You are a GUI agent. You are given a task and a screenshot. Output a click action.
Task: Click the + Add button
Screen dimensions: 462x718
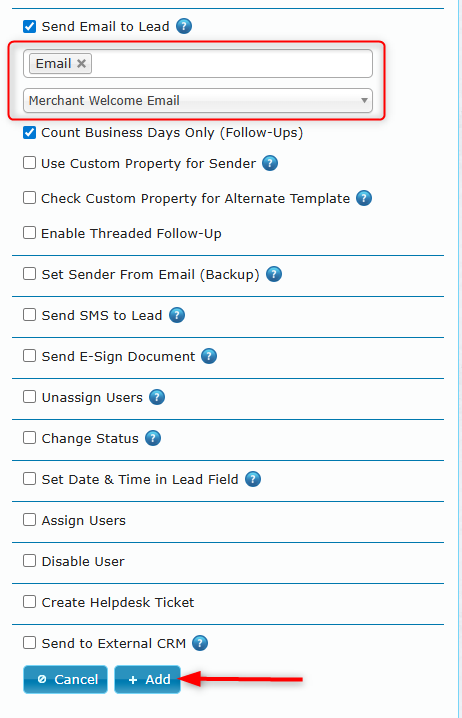(147, 679)
